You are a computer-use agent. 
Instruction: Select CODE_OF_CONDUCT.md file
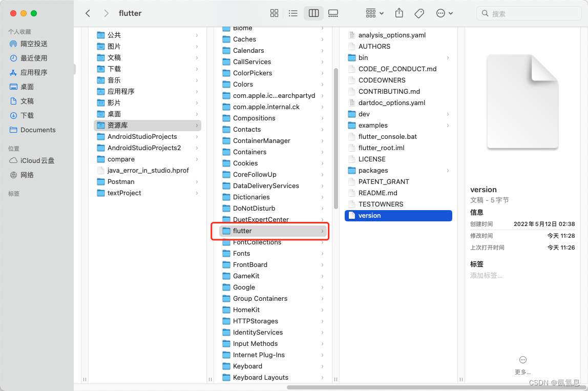click(x=398, y=69)
